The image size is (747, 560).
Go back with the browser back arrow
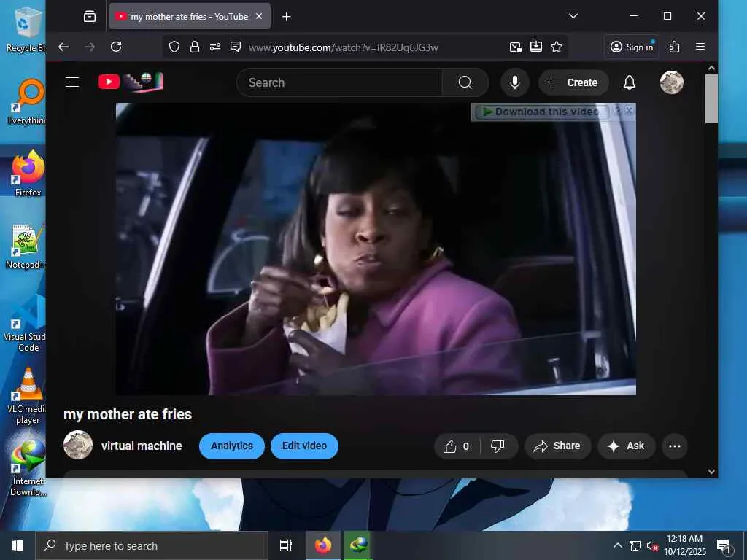pyautogui.click(x=63, y=47)
